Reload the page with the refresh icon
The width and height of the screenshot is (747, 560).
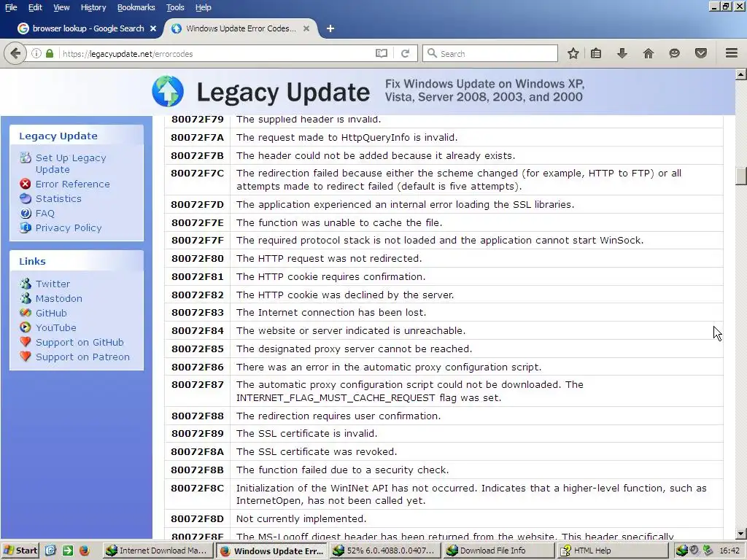[x=406, y=53]
